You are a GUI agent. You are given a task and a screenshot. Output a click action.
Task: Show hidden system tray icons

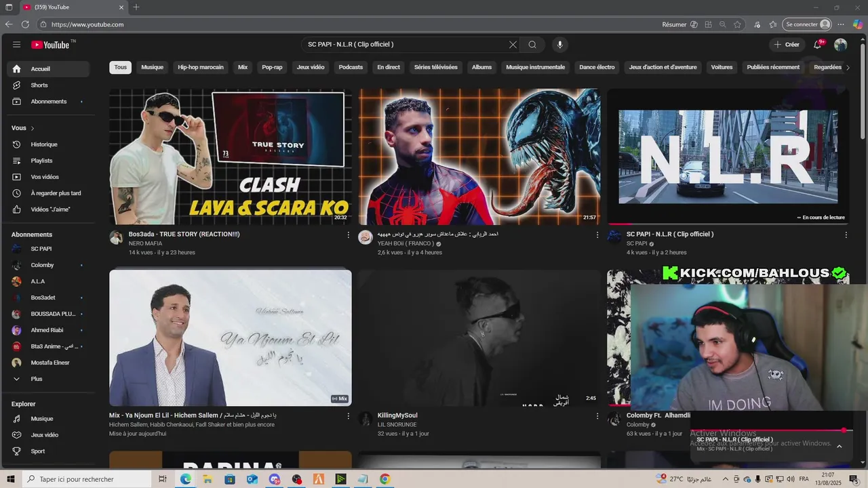[x=726, y=479]
